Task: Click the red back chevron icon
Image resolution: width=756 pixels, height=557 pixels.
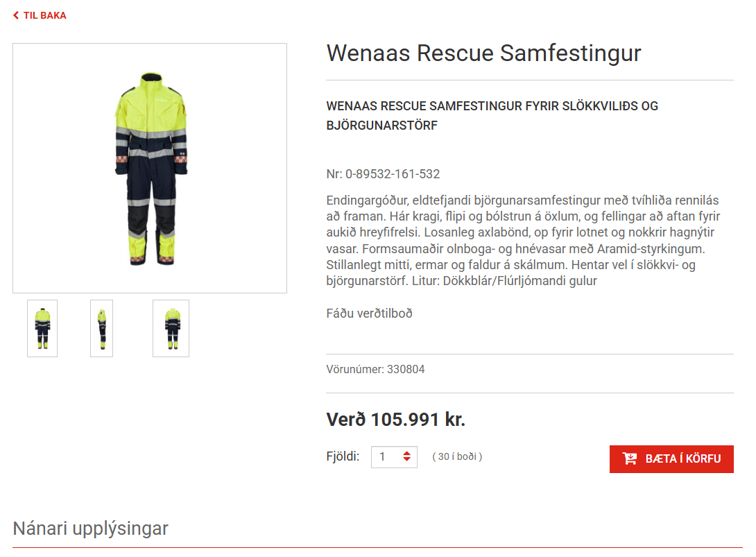Action: pos(16,15)
